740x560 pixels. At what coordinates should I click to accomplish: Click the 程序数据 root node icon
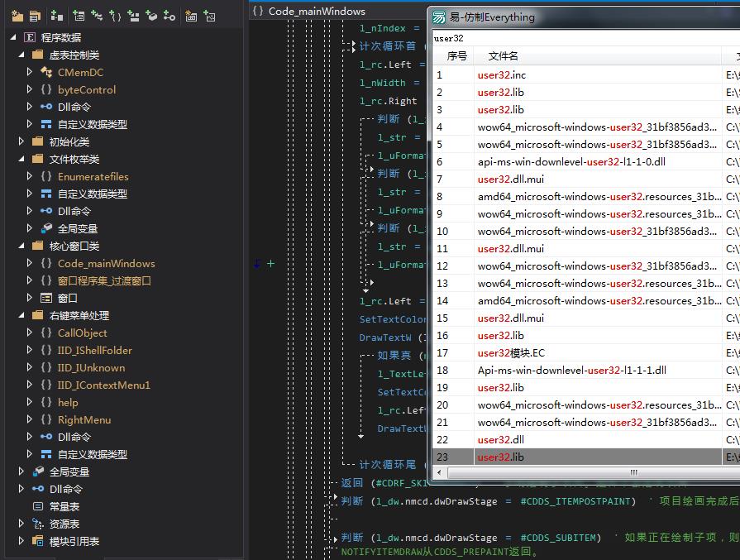30,38
